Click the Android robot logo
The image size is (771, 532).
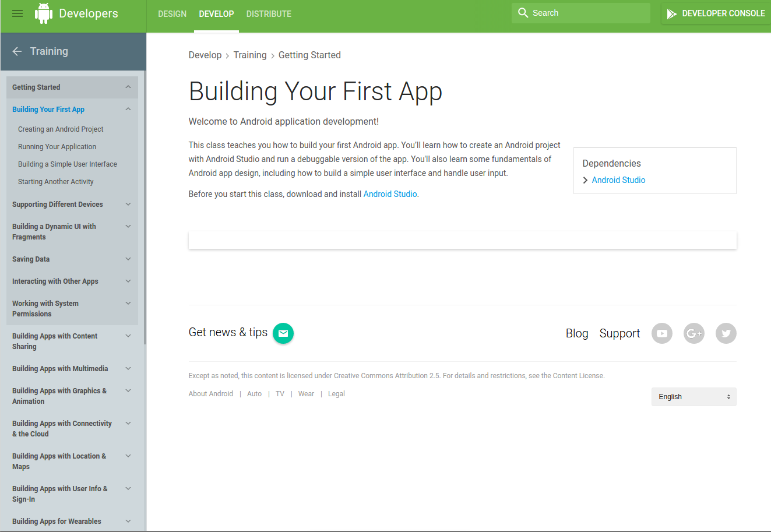pyautogui.click(x=44, y=13)
